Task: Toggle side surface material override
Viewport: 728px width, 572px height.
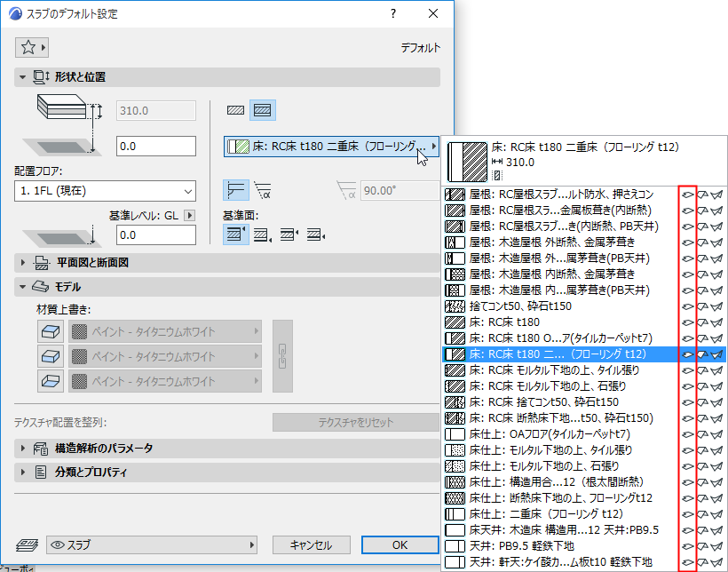Action: pos(50,356)
